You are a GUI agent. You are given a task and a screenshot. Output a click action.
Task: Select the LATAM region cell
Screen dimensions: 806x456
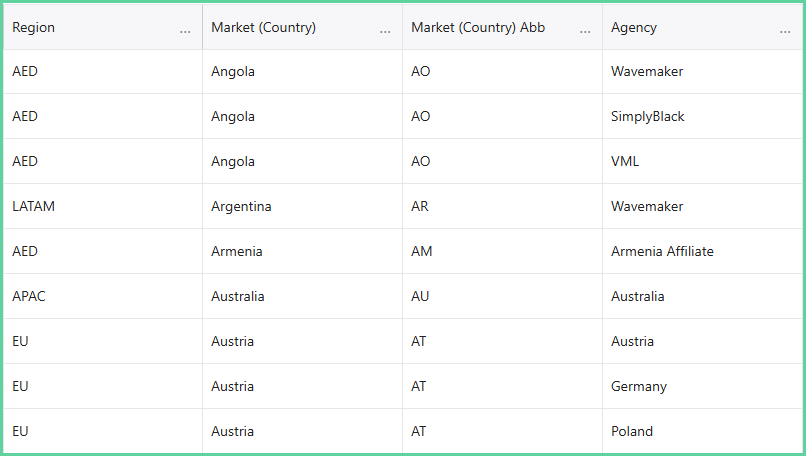pos(103,206)
